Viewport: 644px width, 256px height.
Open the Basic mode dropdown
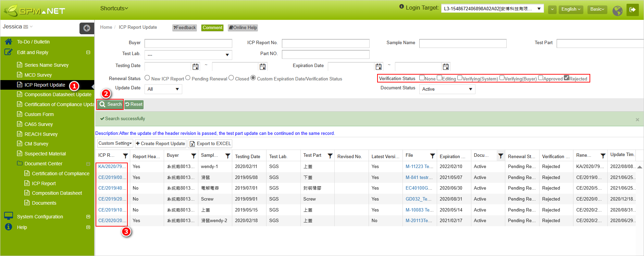pos(597,9)
